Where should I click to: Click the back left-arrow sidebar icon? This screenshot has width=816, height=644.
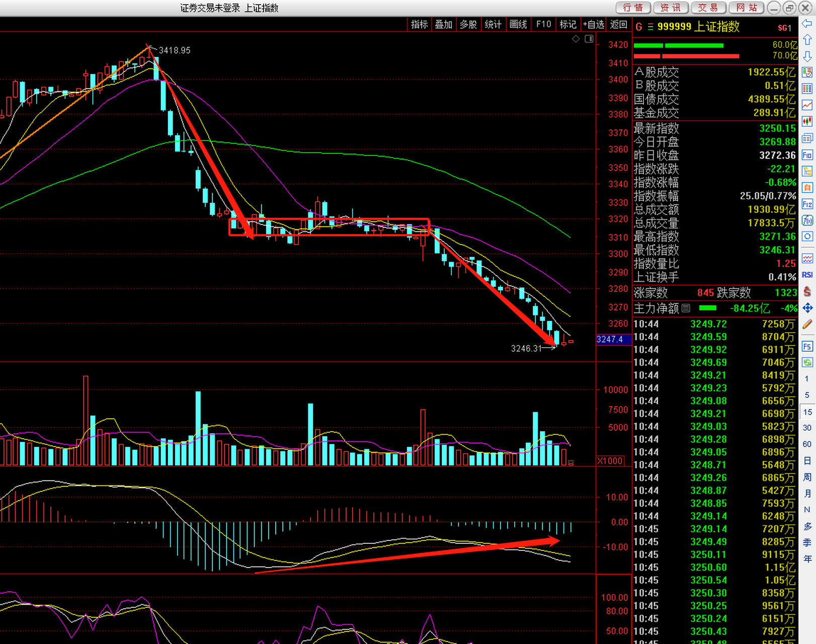pos(807,24)
